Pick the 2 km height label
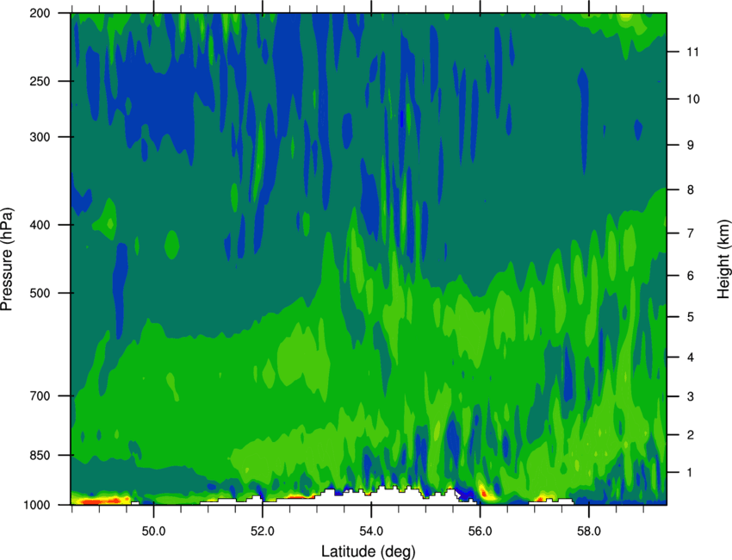Viewport: 732px width, 560px height. click(x=691, y=435)
